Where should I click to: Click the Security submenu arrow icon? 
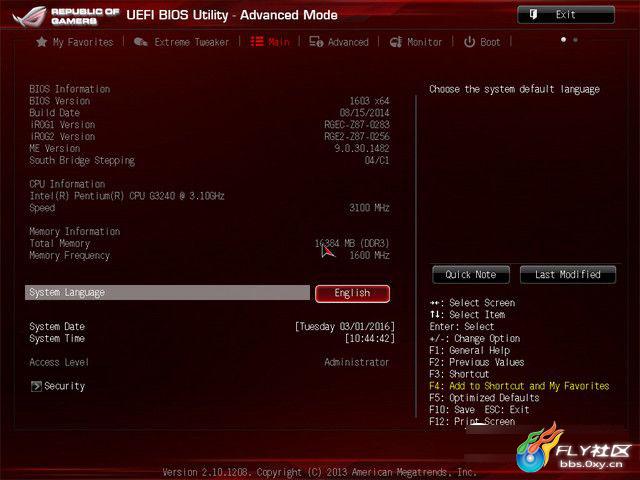click(x=36, y=386)
